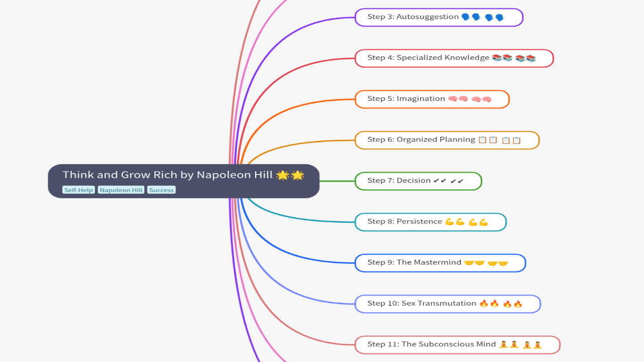
Task: Select the Step 4: Specialized Knowledge node
Action: coord(454,58)
